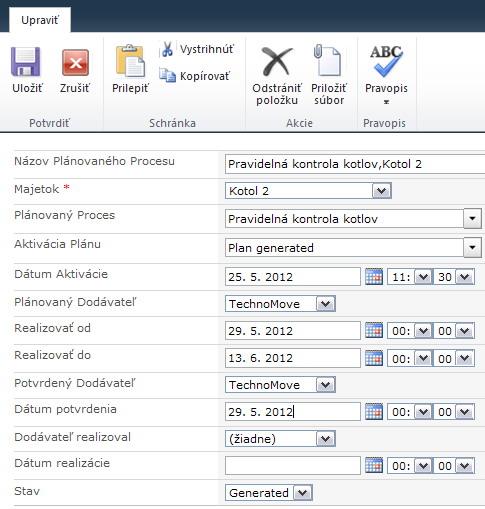Click the Majetok field label
The image size is (485, 509).
(x=37, y=189)
